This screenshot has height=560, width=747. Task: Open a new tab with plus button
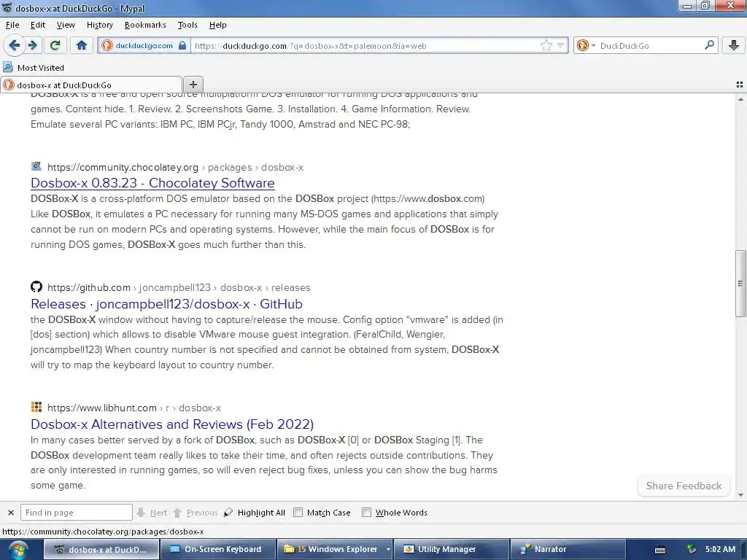[193, 85]
